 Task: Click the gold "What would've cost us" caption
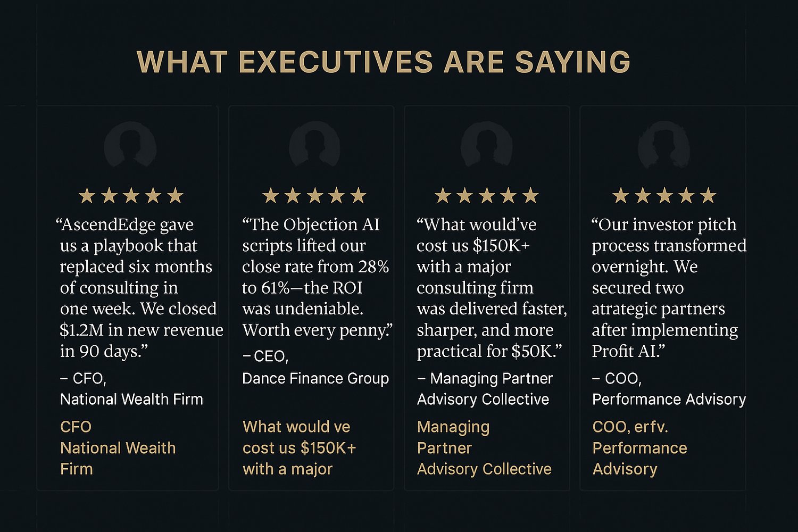pyautogui.click(x=299, y=448)
